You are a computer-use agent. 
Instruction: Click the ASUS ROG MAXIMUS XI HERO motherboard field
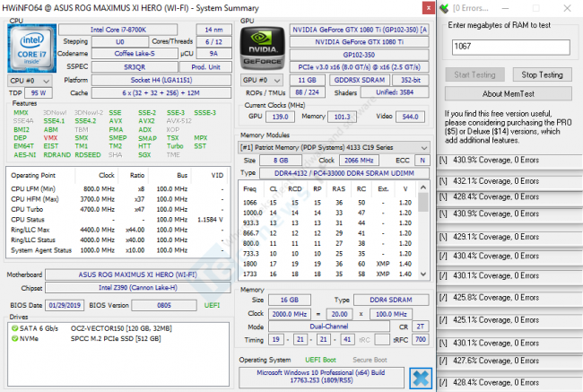click(137, 274)
